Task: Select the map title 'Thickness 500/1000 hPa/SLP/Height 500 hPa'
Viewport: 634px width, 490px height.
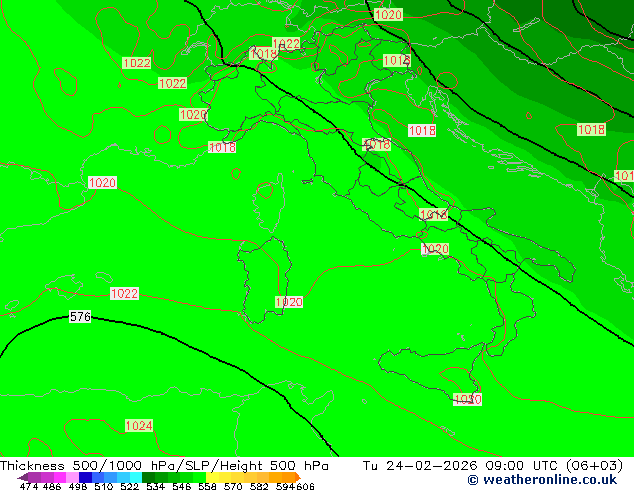Action: (x=164, y=466)
